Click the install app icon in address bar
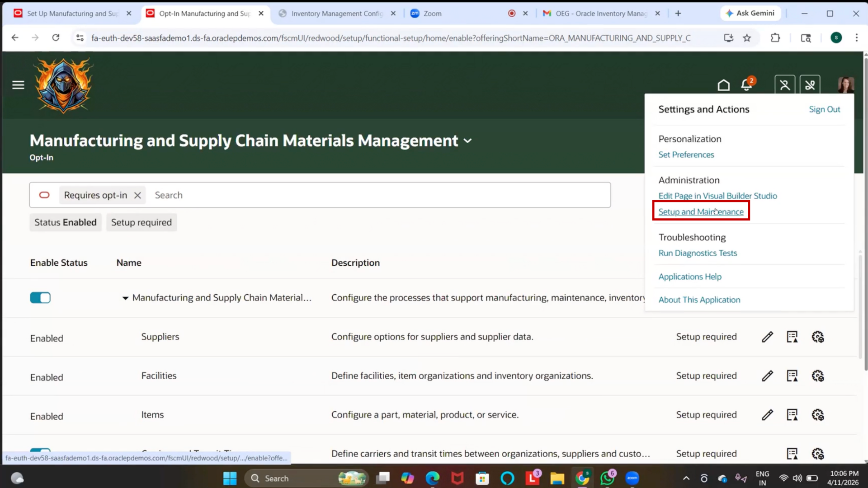 click(728, 38)
